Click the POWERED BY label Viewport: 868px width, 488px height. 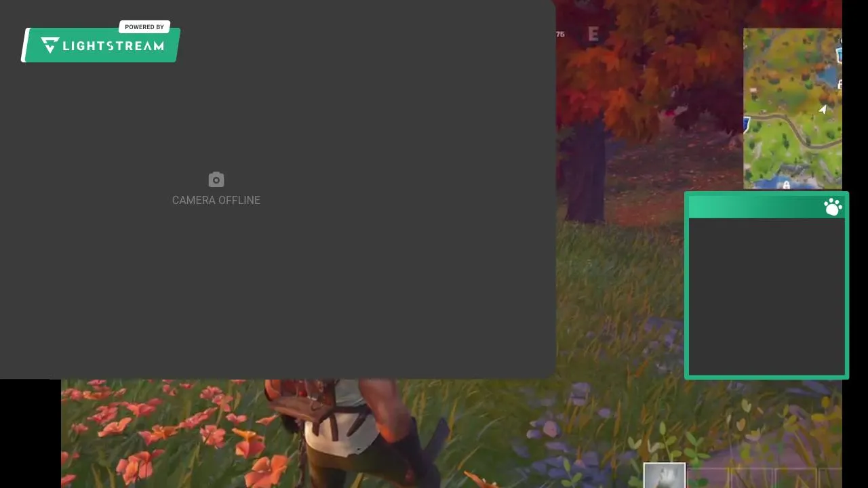[x=144, y=27]
